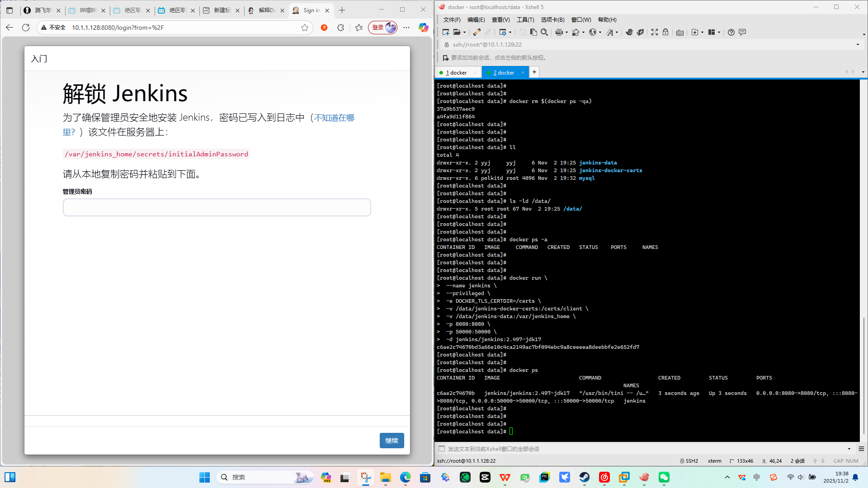Screen dimensions: 868x488
Task: Click the Help question mark icon
Action: click(x=731, y=32)
